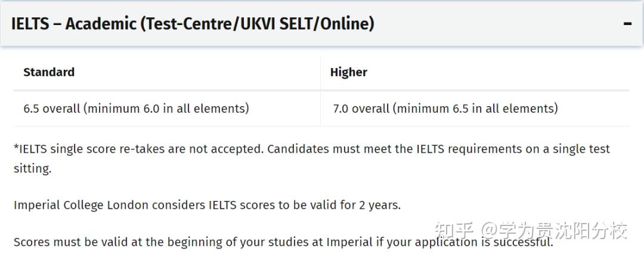The height and width of the screenshot is (257, 644).
Task: Click the Imperial College London name
Action: tap(80, 205)
